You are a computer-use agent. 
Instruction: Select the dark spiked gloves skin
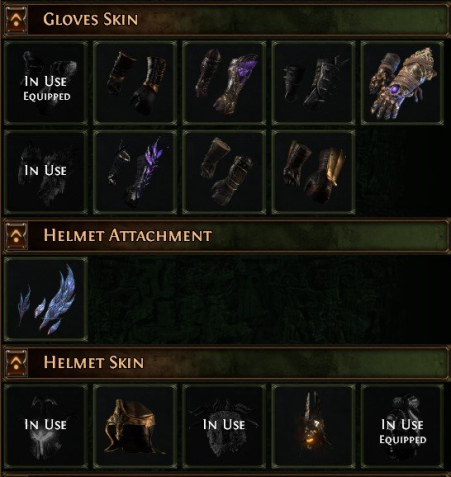[313, 83]
